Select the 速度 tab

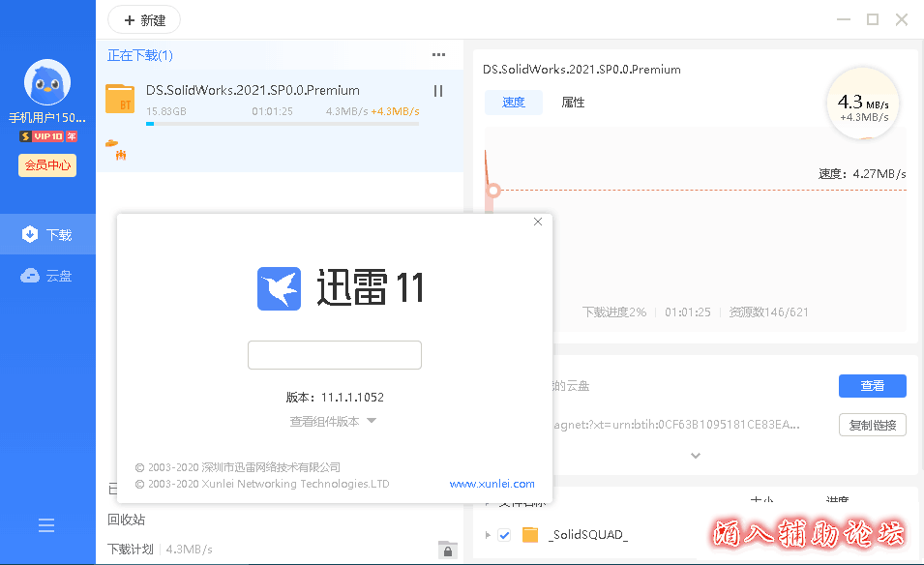pos(513,103)
